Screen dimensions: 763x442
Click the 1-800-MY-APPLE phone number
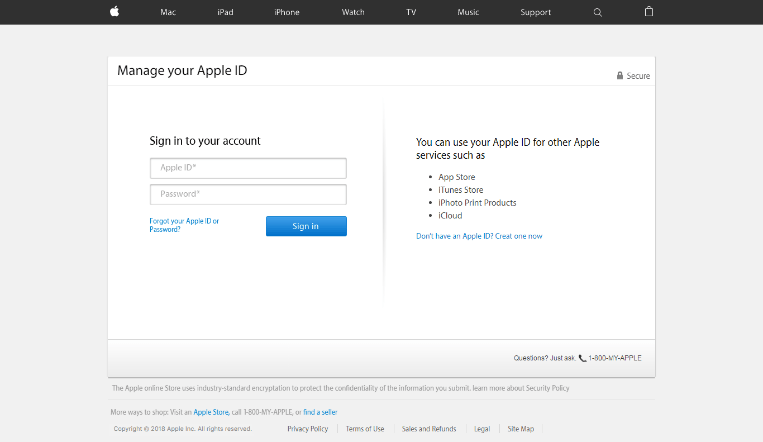pyautogui.click(x=615, y=358)
